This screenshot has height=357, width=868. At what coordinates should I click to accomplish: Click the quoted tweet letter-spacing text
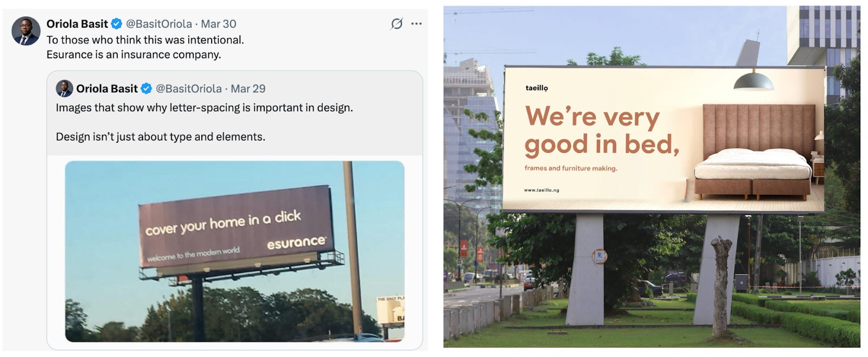pos(205,107)
